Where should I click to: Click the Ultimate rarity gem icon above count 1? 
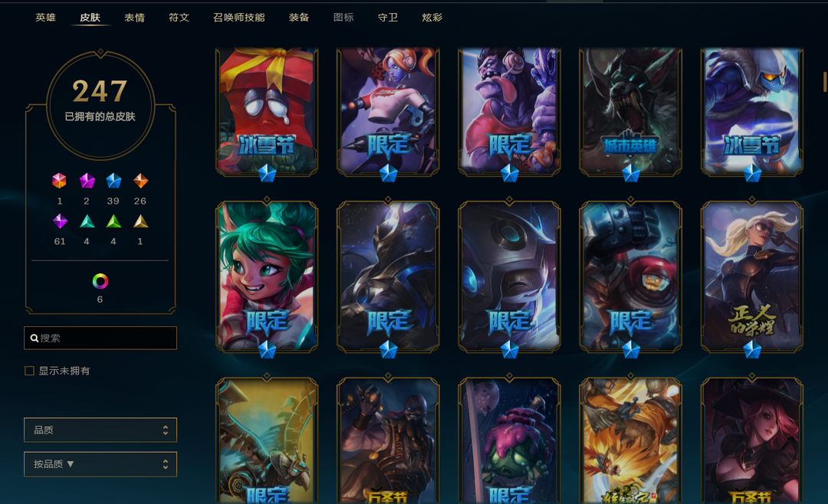click(x=59, y=181)
